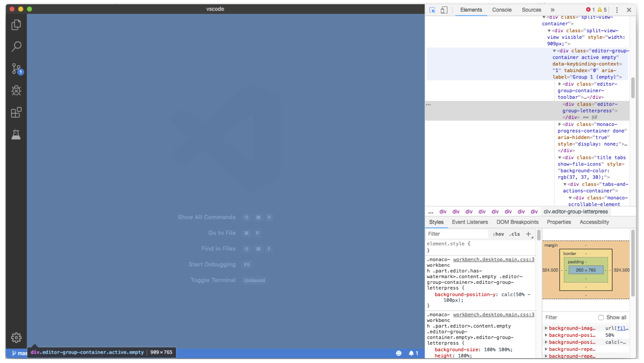
Task: Select the Testing beaker icon
Action: click(x=16, y=134)
